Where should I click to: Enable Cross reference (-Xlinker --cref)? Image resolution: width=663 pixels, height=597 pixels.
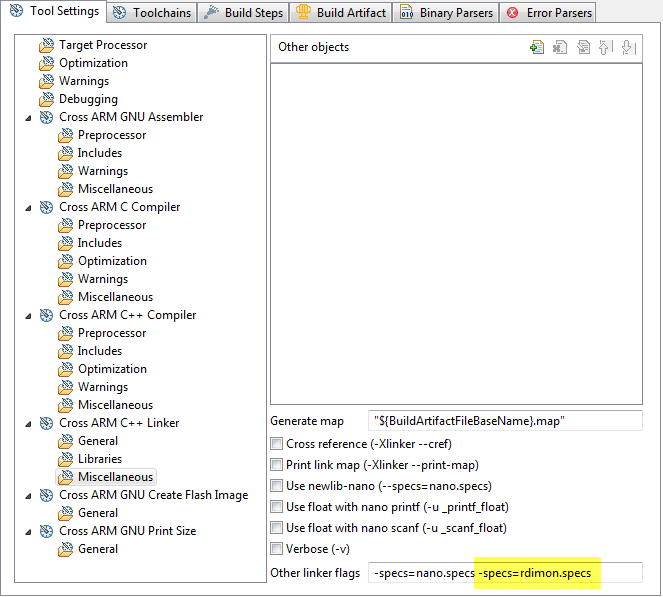277,444
